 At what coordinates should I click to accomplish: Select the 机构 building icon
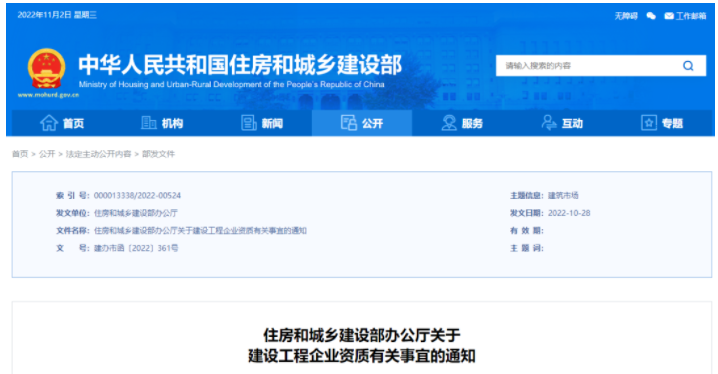click(148, 123)
